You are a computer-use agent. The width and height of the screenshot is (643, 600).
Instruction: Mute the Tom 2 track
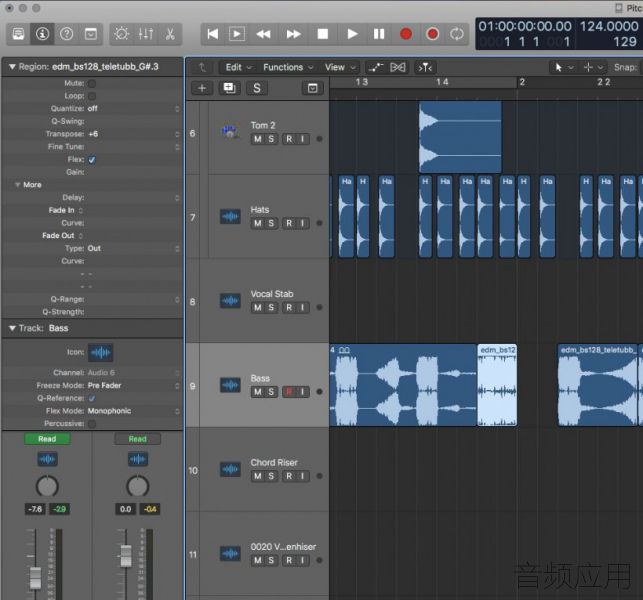(x=258, y=139)
